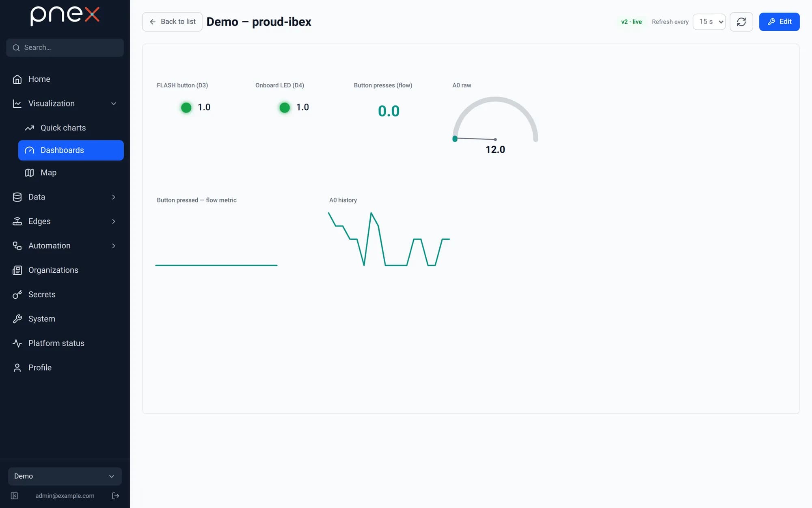Click the blue Edit button
This screenshot has width=812, height=508.
click(779, 22)
